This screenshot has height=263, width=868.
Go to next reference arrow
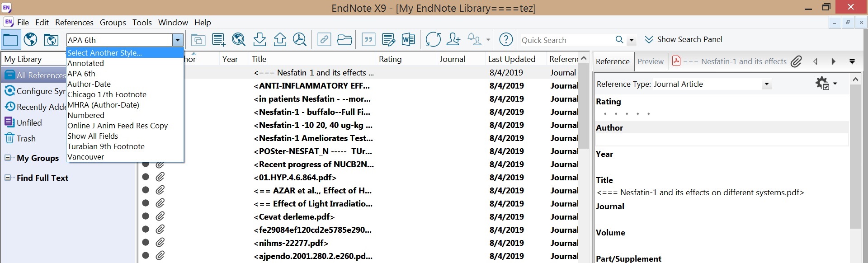point(834,61)
